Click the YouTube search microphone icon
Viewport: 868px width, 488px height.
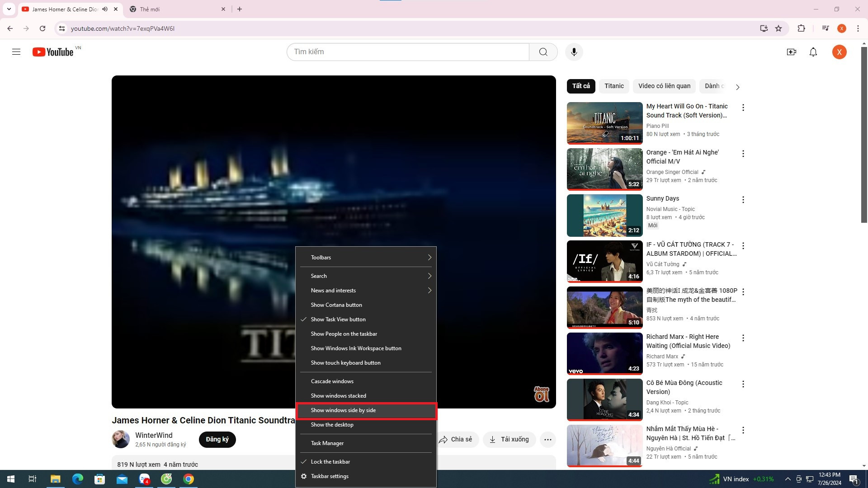coord(574,51)
